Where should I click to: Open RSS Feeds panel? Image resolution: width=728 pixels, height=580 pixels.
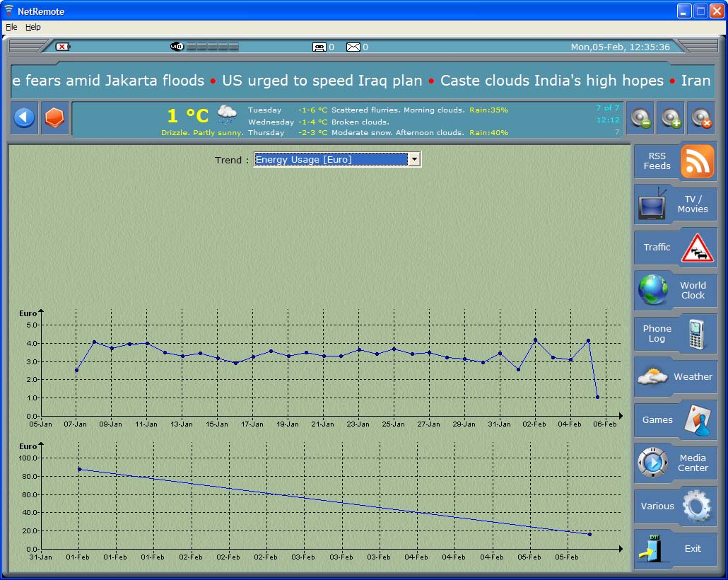(x=675, y=161)
